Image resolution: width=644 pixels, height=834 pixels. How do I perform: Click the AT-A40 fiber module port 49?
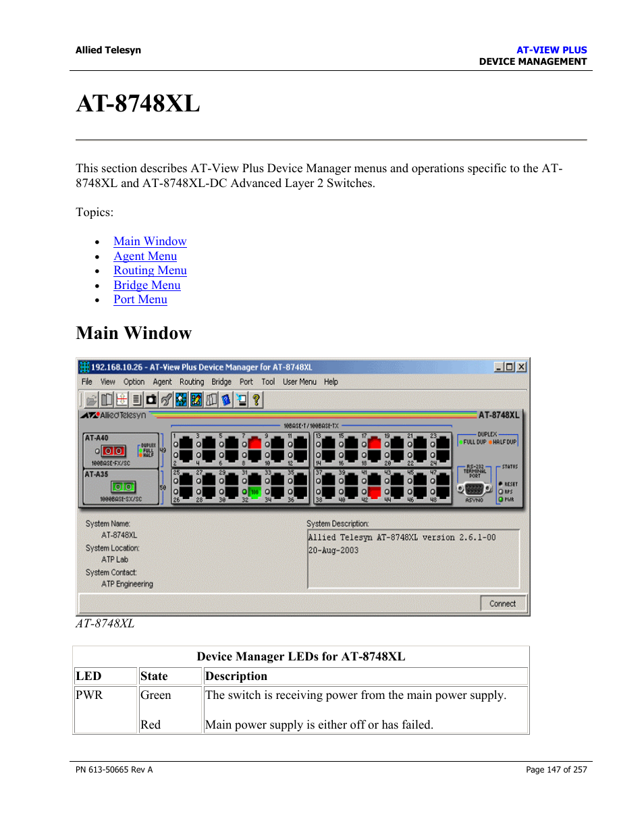click(114, 450)
